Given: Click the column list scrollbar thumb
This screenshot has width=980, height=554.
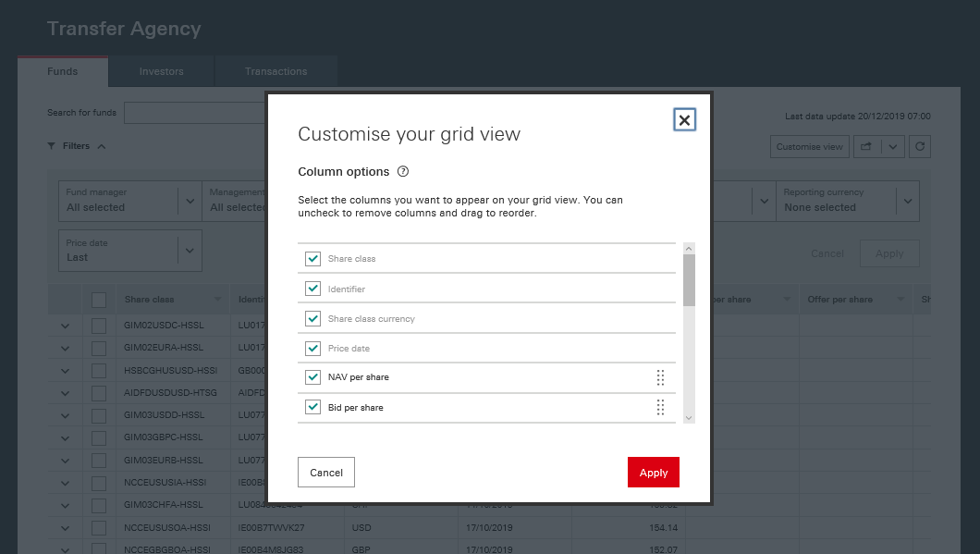Looking at the screenshot, I should click(689, 279).
